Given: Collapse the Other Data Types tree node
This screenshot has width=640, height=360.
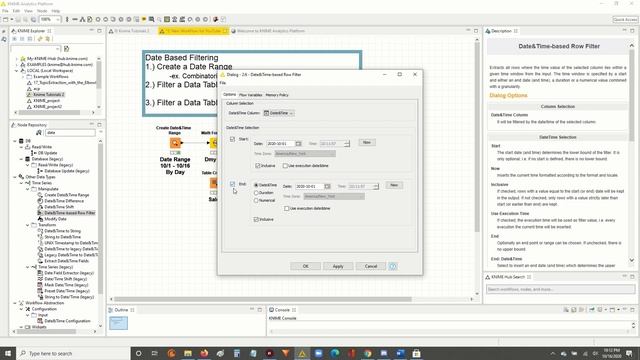Looking at the screenshot, I should point(15,177).
